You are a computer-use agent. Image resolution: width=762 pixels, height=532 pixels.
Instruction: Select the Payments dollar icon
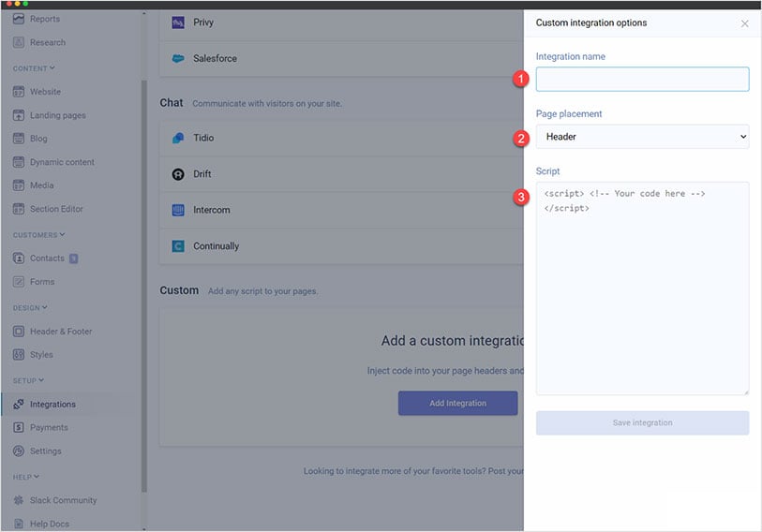(19, 428)
